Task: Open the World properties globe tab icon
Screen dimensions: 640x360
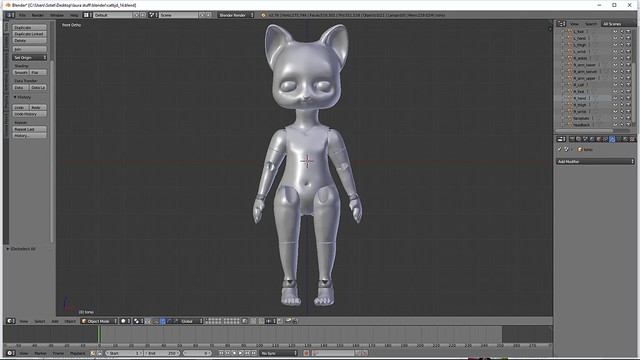Action: (x=592, y=139)
